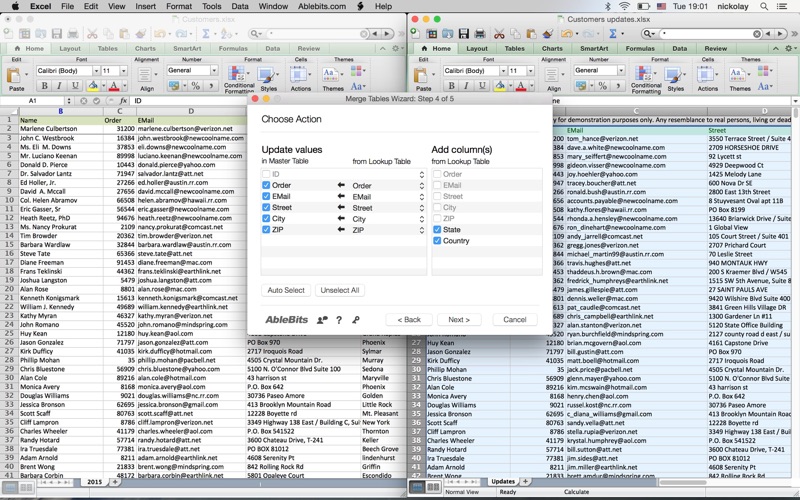This screenshot has height=500, width=800.
Task: Open the lookup column stepper for EMail row
Action: click(x=421, y=197)
